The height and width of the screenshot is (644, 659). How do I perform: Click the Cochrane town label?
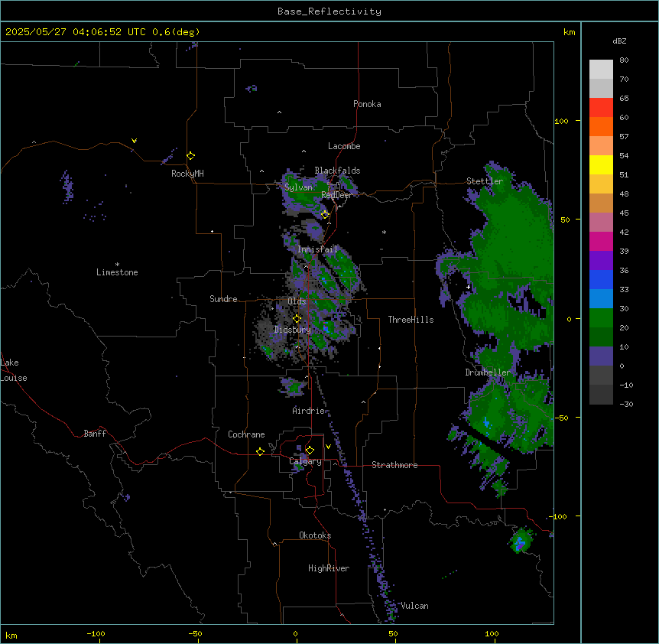(x=246, y=434)
